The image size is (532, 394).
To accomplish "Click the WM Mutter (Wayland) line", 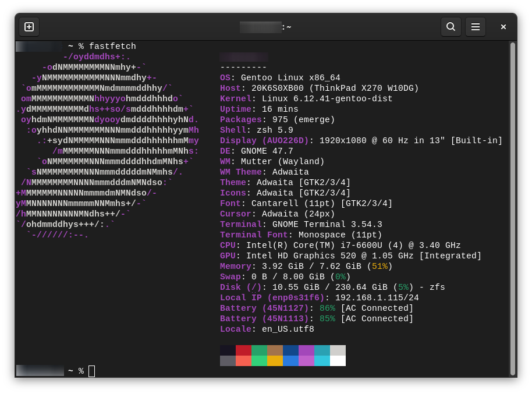I will tap(272, 162).
